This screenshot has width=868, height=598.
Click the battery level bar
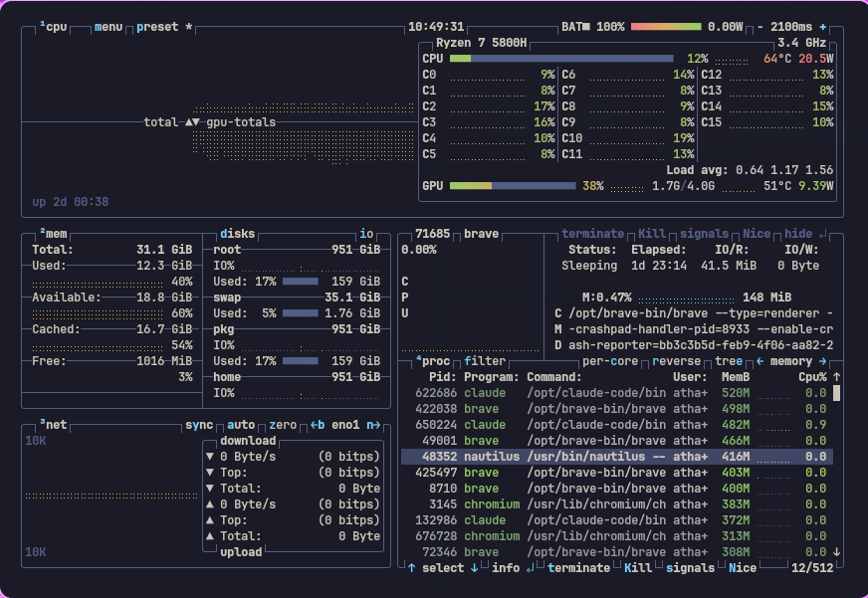(666, 27)
